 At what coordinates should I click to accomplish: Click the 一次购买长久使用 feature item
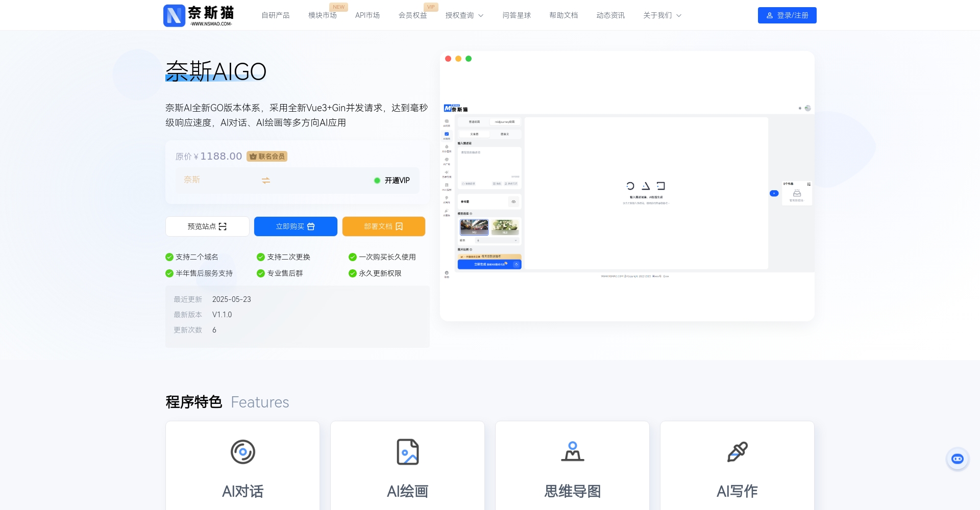[382, 257]
